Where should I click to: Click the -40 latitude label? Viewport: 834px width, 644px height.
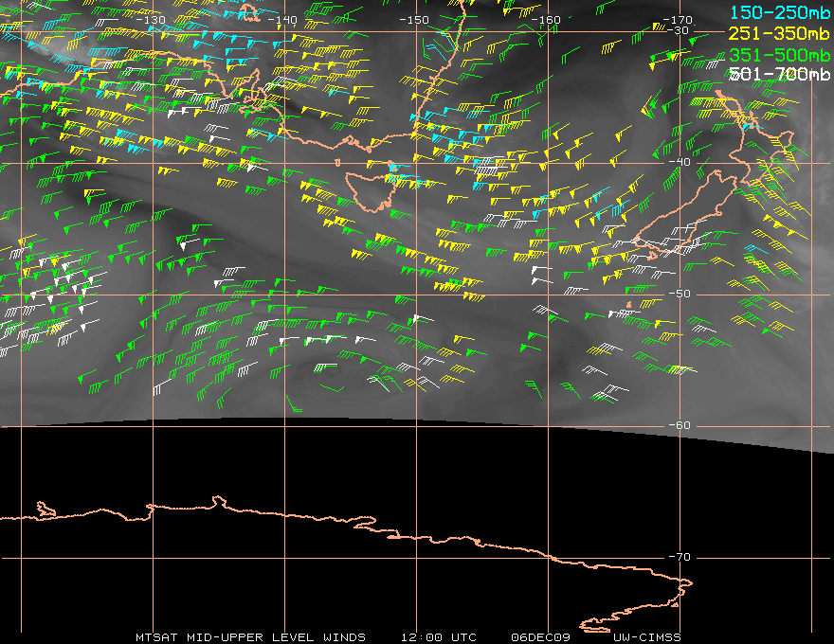pyautogui.click(x=679, y=162)
